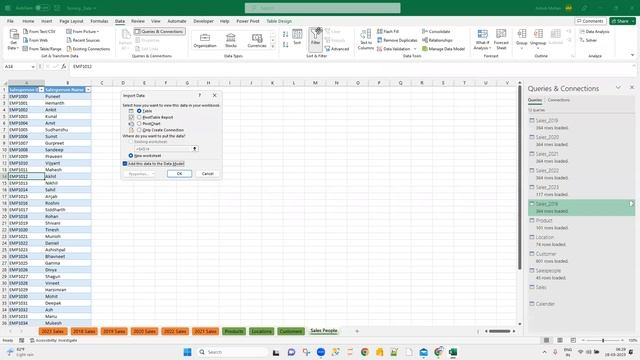Screen dimensions: 640x360
Task: Click the horizontal sheet scrollbar
Action: (x=500, y=331)
